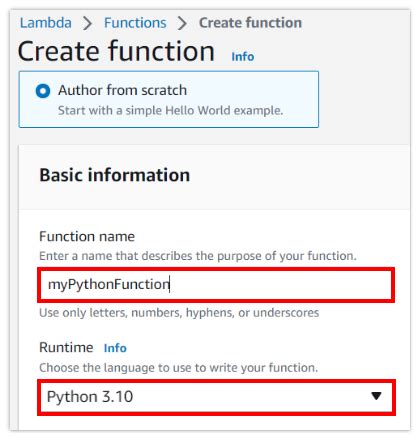Click the Enter a name description text
The height and width of the screenshot is (440, 420).
pos(198,256)
